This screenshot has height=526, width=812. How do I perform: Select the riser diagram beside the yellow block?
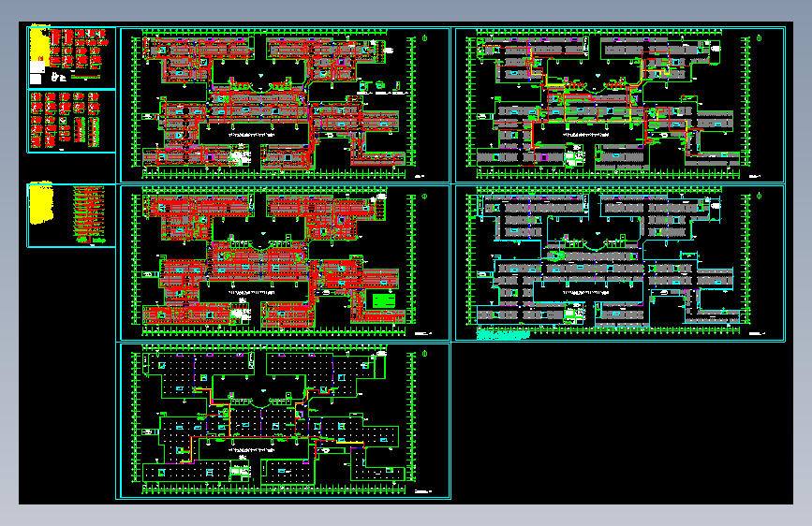[x=90, y=215]
